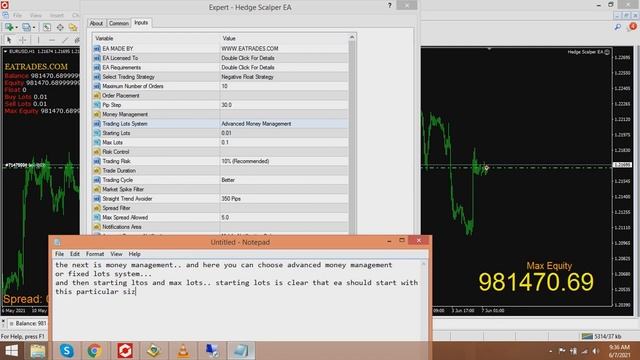Click the Market Spike Filter row
The width and height of the screenshot is (640, 360).
tap(220, 189)
